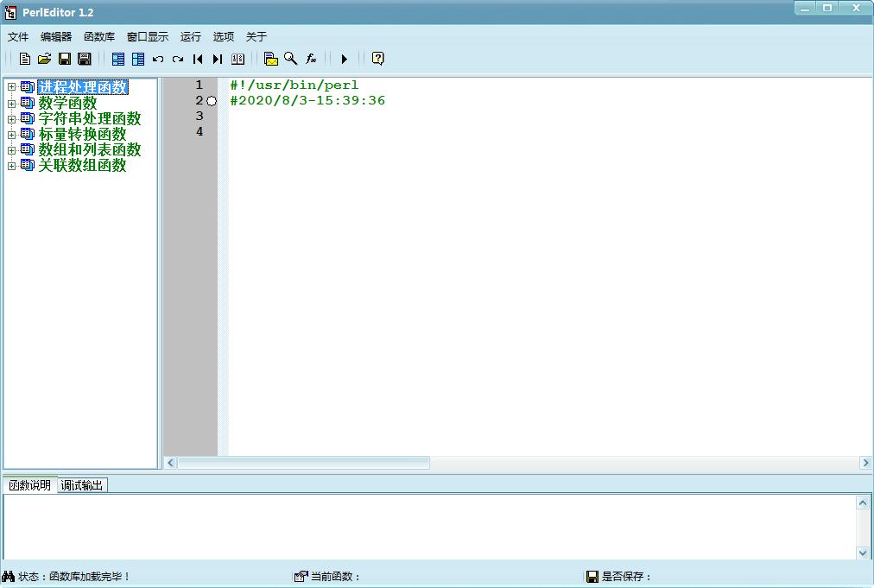Switch to the 函数说明 tab

pos(29,485)
